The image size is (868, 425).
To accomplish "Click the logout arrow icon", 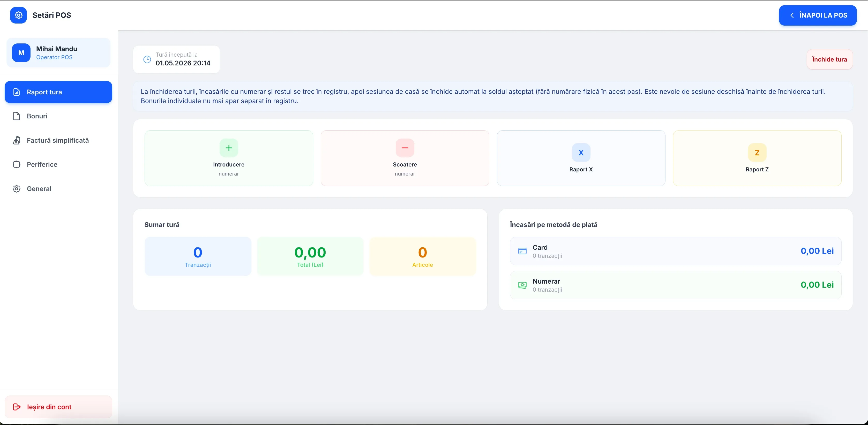I will pos(17,407).
